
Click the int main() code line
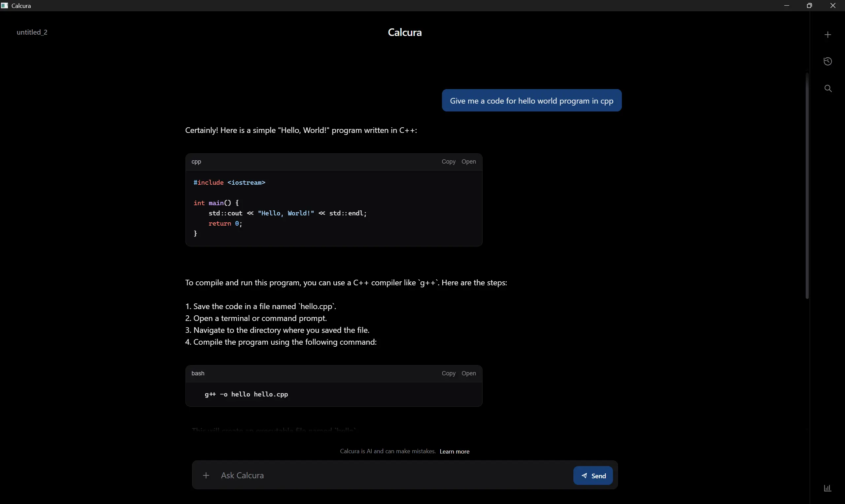click(216, 203)
